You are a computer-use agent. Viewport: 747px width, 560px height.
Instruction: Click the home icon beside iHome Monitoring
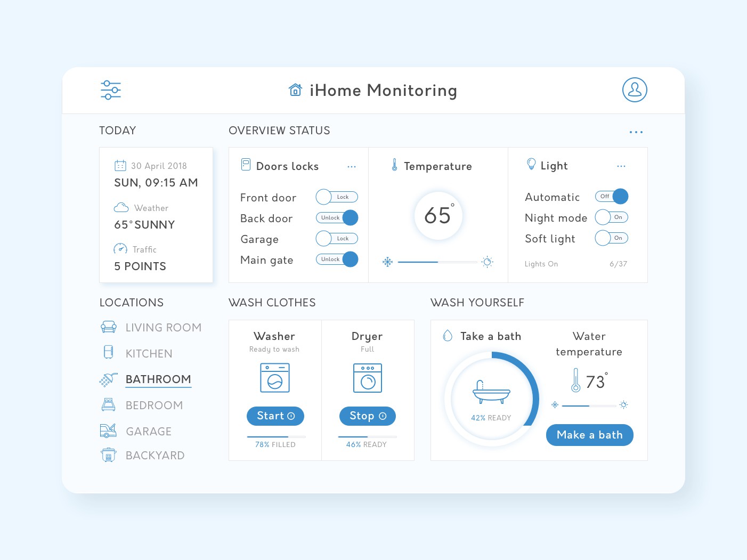click(295, 90)
